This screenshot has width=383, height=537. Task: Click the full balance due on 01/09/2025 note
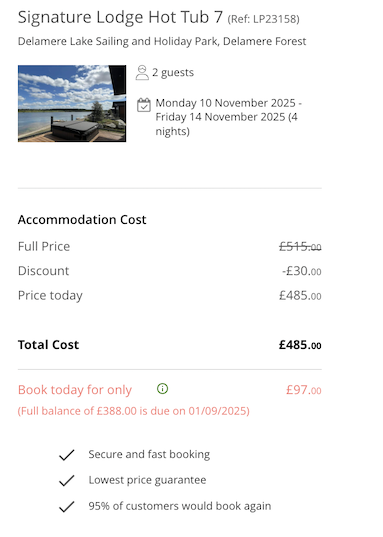[x=134, y=411]
